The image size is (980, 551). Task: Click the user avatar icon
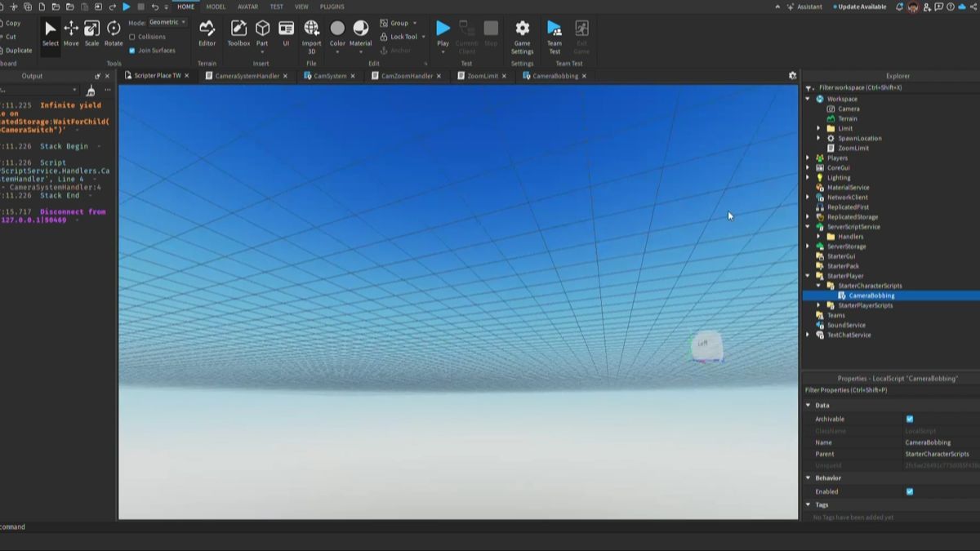click(x=913, y=7)
